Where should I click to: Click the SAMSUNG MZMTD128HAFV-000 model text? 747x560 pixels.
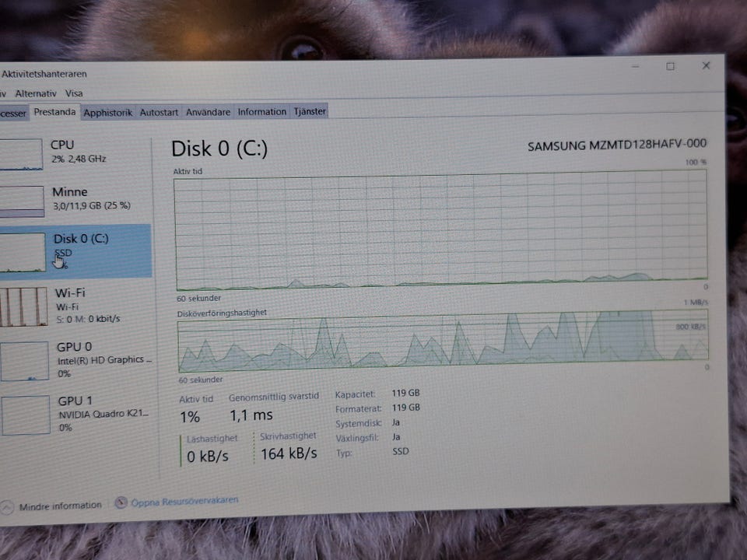tap(617, 145)
